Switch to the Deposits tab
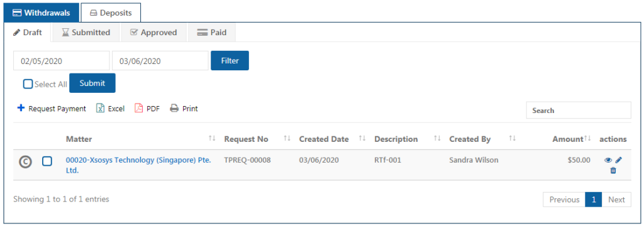This screenshot has height=226, width=644. tap(111, 13)
